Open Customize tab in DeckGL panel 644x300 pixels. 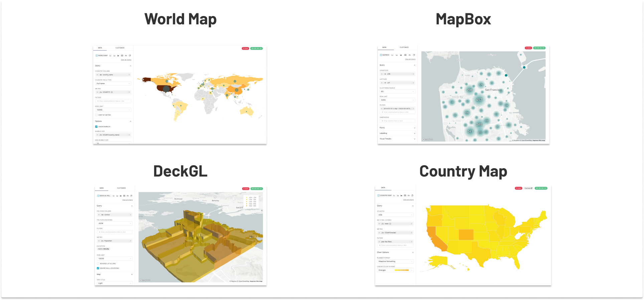pyautogui.click(x=122, y=188)
